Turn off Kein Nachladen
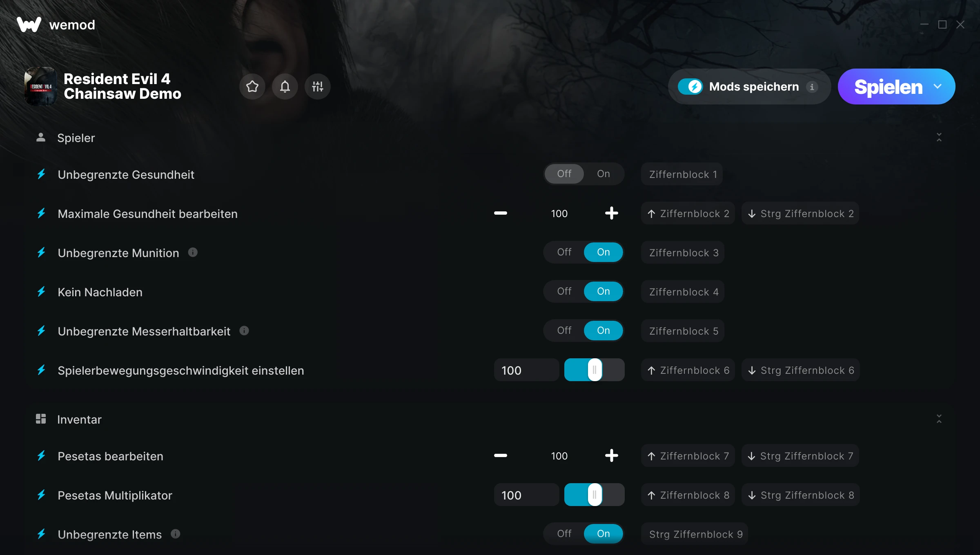The width and height of the screenshot is (980, 555). (x=564, y=291)
